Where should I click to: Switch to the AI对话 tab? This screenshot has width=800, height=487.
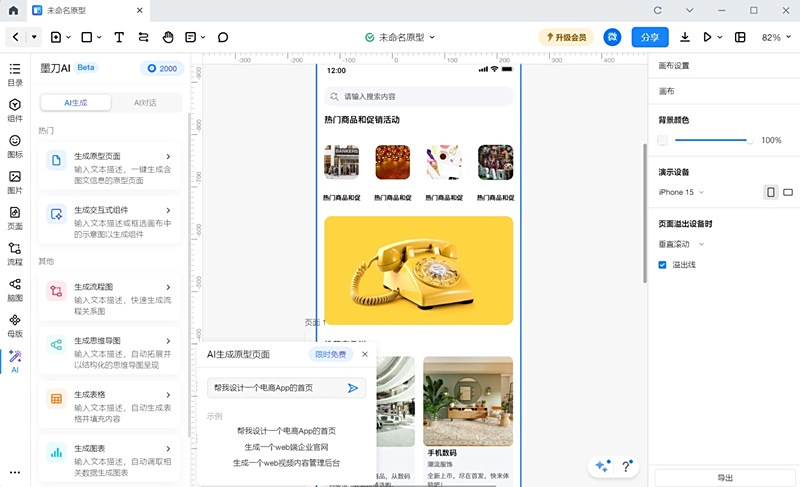pos(145,102)
